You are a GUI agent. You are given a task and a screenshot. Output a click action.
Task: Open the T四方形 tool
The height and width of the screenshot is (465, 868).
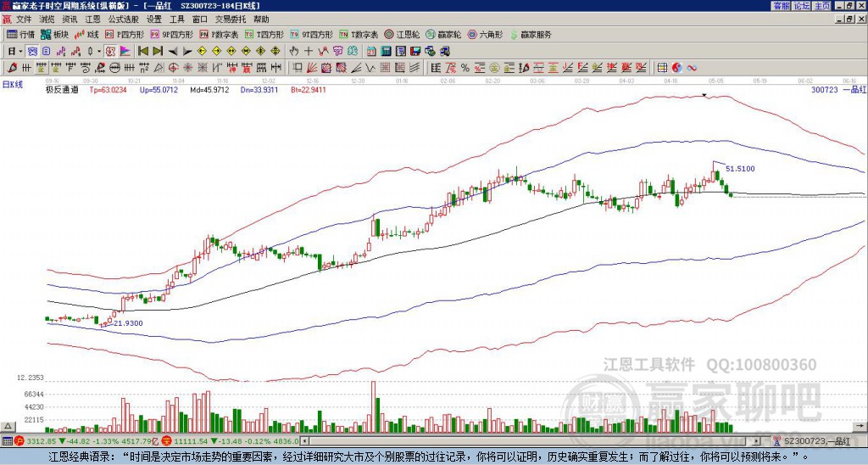click(264, 34)
